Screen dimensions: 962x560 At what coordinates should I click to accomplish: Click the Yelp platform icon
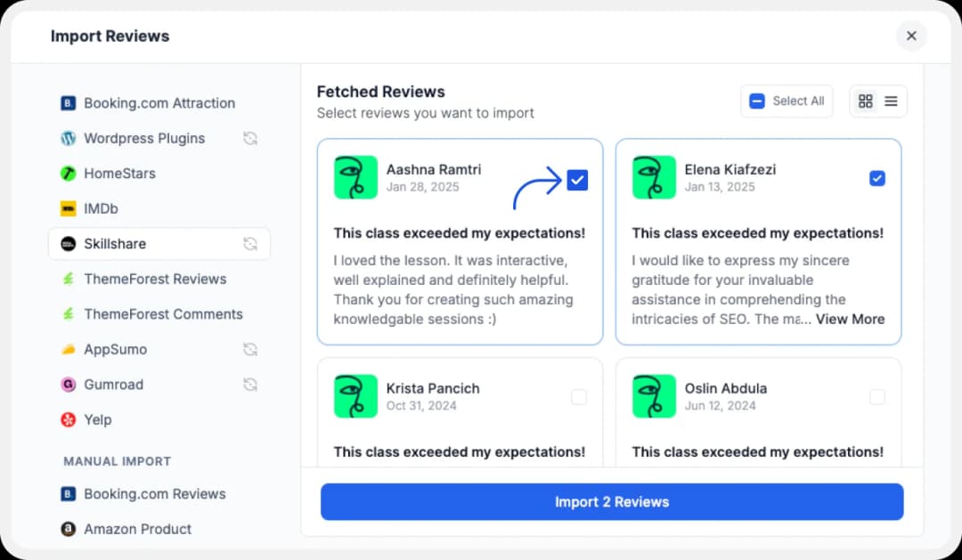coord(68,419)
